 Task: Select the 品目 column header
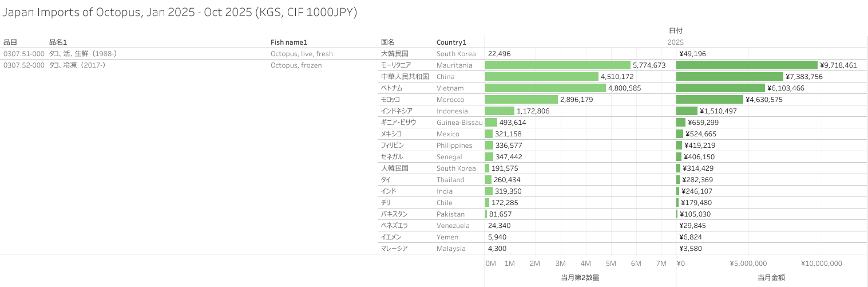click(10, 42)
